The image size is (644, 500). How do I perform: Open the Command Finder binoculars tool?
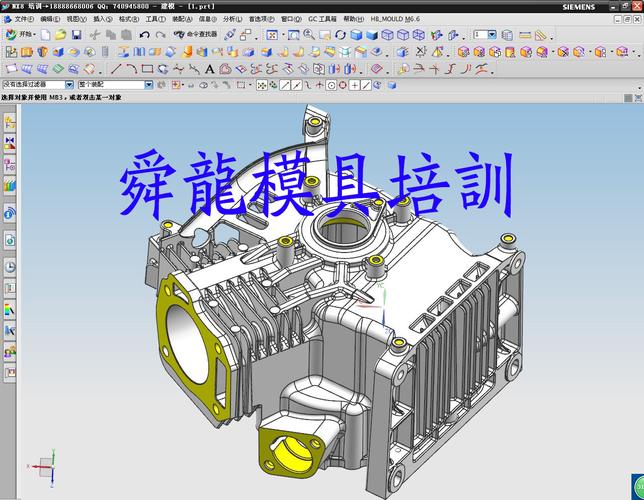pyautogui.click(x=196, y=35)
